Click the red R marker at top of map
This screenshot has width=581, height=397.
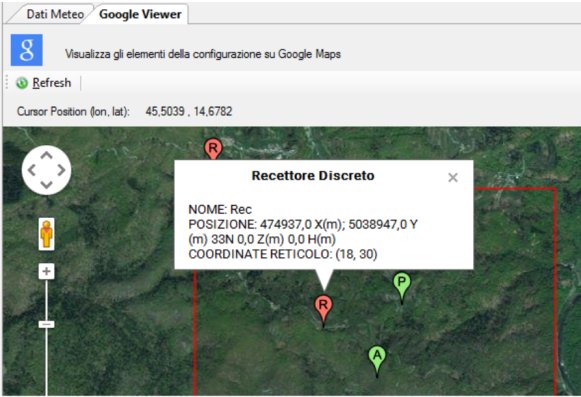(213, 149)
